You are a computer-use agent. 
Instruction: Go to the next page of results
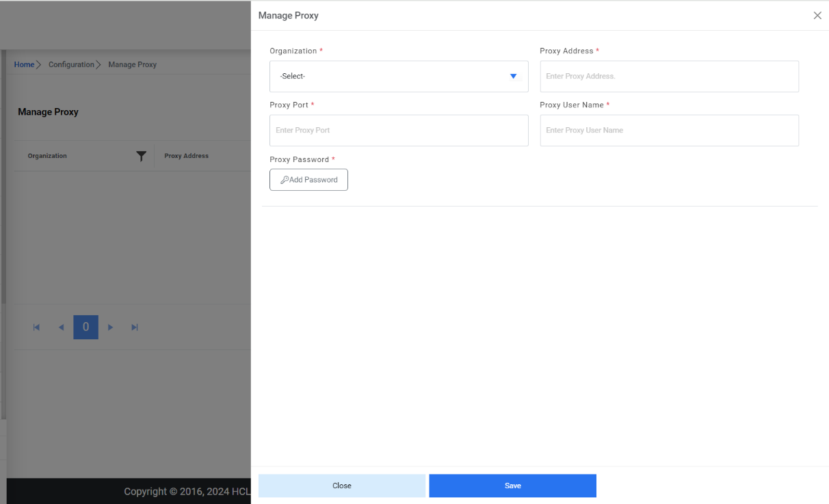pos(111,328)
